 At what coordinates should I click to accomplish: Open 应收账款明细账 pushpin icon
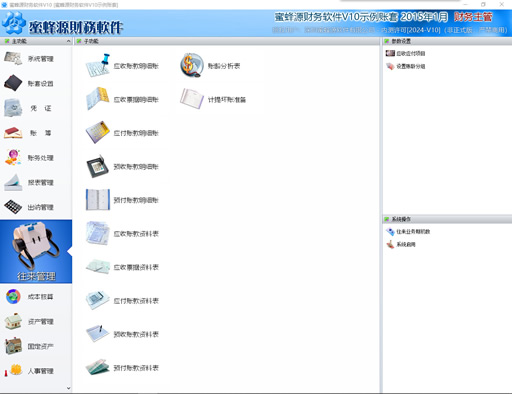98,65
